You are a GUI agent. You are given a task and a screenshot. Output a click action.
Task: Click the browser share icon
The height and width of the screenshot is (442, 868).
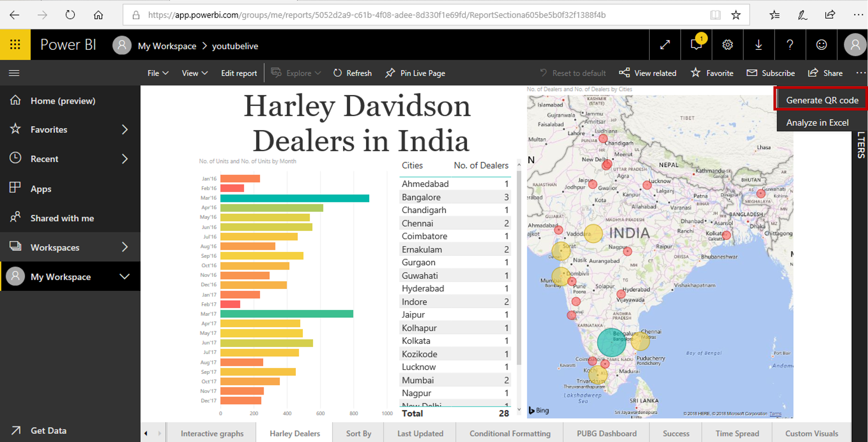830,15
